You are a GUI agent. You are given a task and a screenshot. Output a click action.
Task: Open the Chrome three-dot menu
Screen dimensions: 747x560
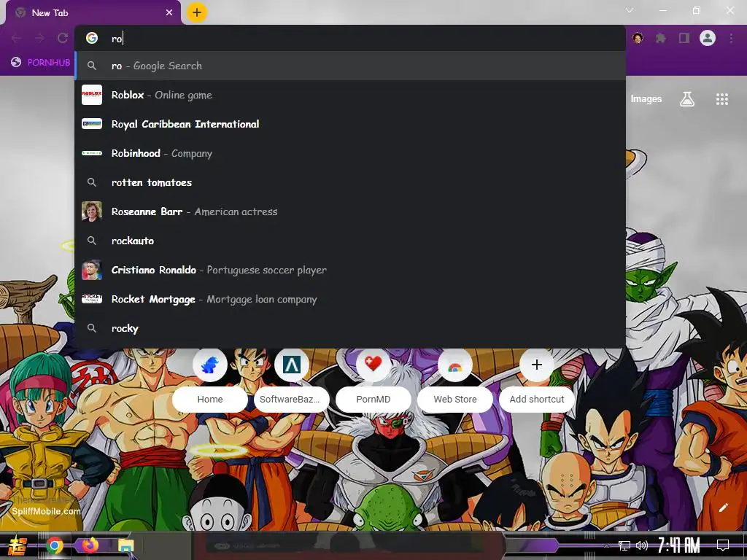(x=731, y=38)
